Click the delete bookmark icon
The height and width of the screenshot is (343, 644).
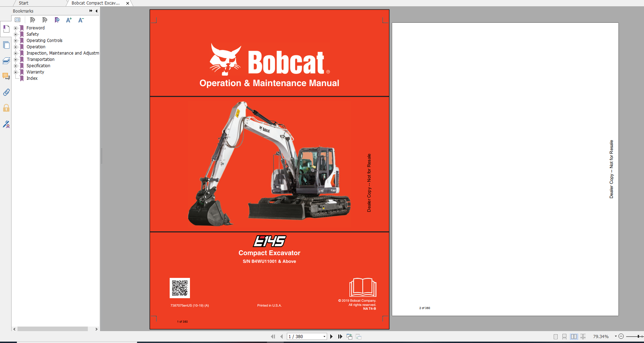click(x=33, y=20)
